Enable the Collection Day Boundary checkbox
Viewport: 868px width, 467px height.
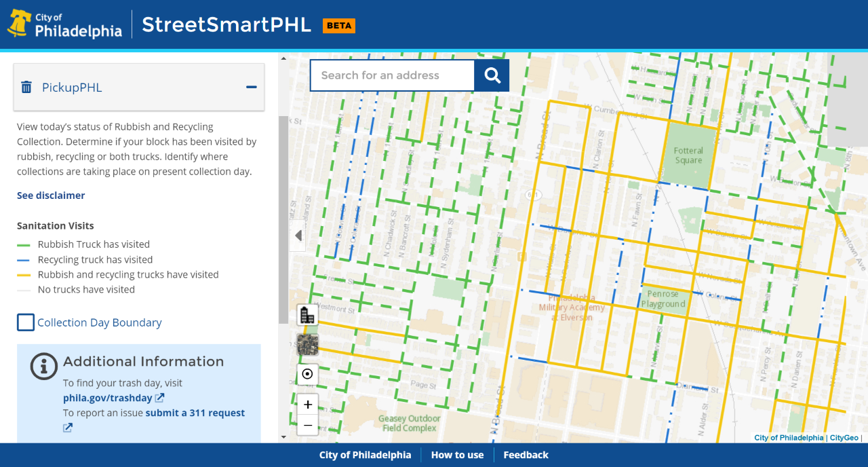pos(26,322)
